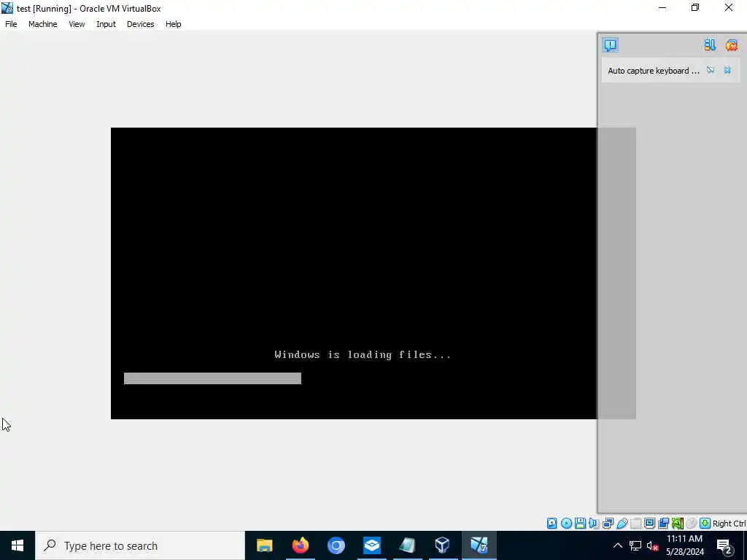Click the network adapters status icon

[x=608, y=524]
